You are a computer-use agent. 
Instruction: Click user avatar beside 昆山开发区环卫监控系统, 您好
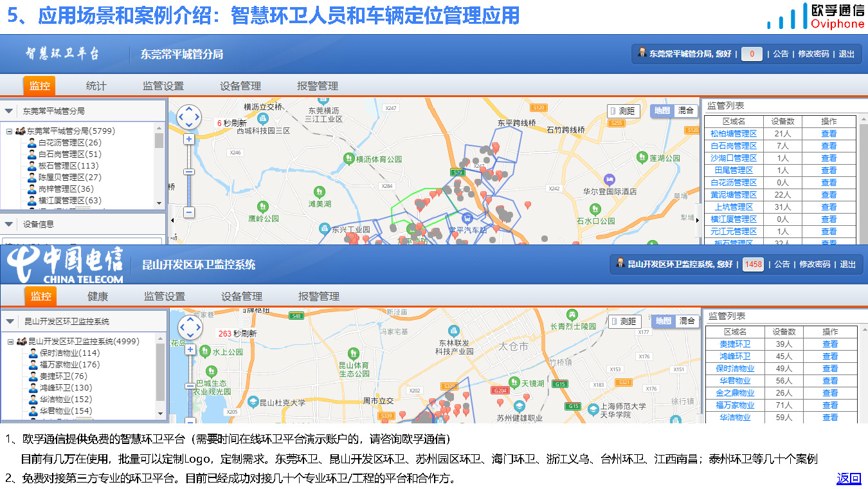pos(620,263)
